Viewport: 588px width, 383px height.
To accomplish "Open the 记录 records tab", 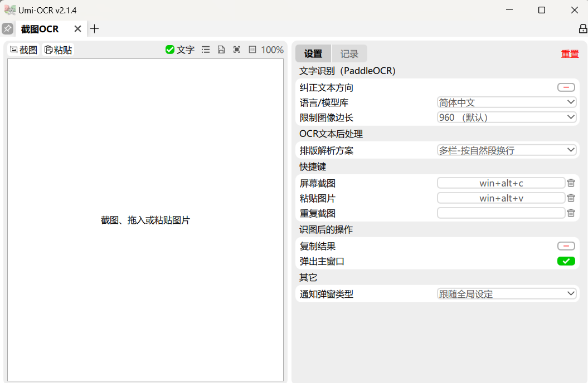I will (x=349, y=53).
